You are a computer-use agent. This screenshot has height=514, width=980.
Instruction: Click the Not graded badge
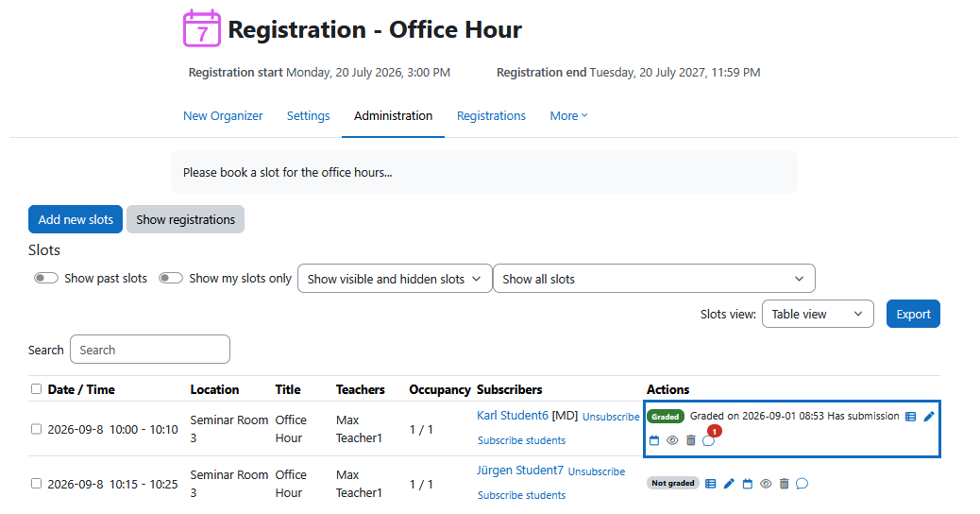pos(672,483)
